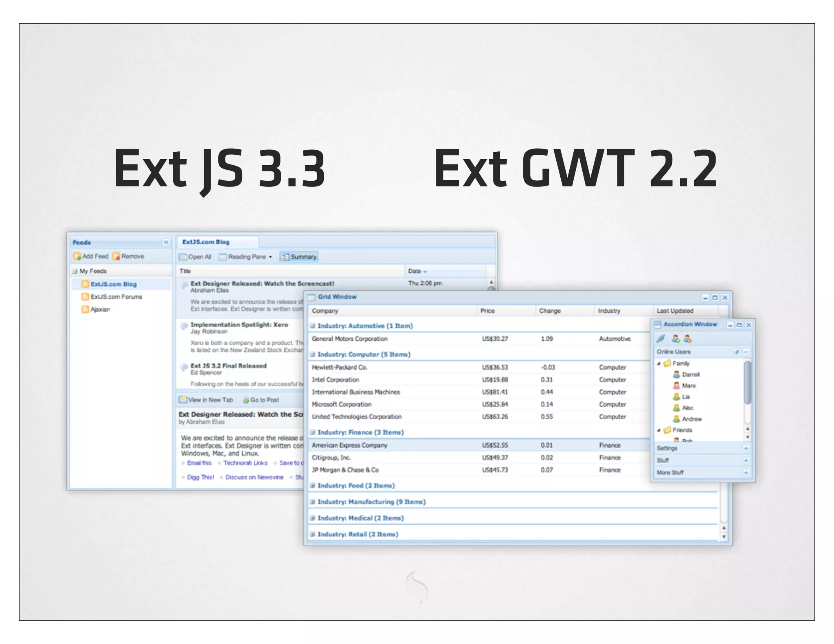Toggle the Summary button in feed toolbar

click(x=299, y=257)
